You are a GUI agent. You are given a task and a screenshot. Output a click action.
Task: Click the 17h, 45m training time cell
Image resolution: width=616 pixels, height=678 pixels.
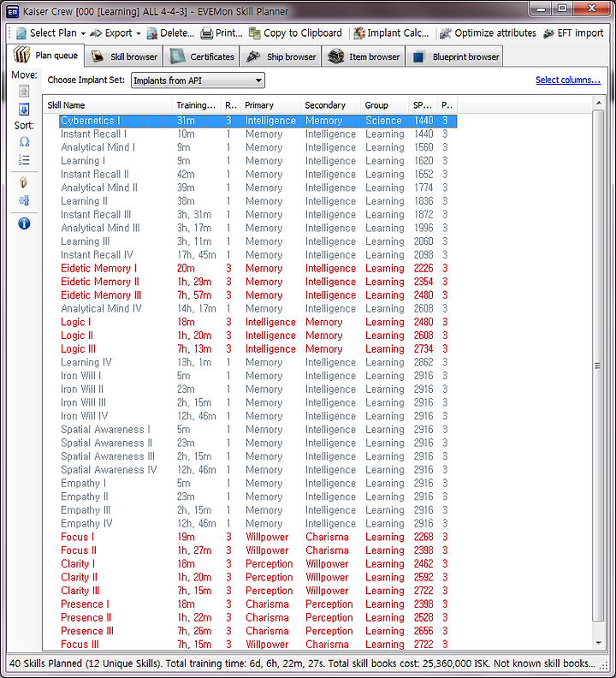coord(196,255)
